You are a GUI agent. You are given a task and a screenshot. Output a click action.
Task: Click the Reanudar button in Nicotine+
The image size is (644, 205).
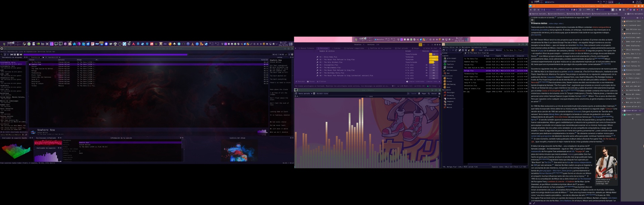301,81
